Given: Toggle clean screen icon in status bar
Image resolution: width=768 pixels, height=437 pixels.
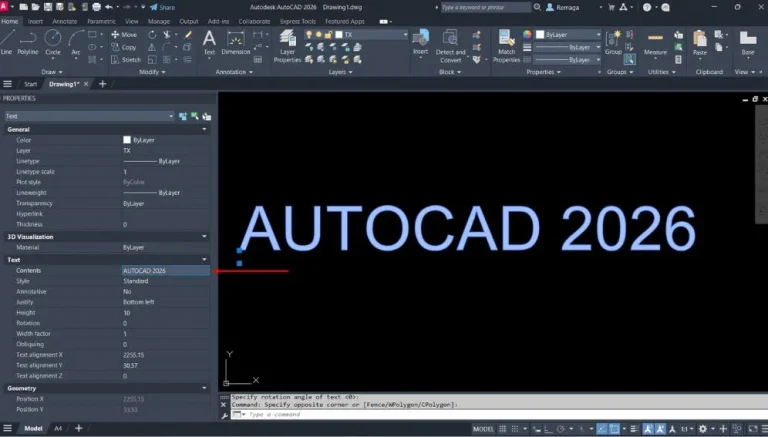Looking at the screenshot, I should point(753,429).
